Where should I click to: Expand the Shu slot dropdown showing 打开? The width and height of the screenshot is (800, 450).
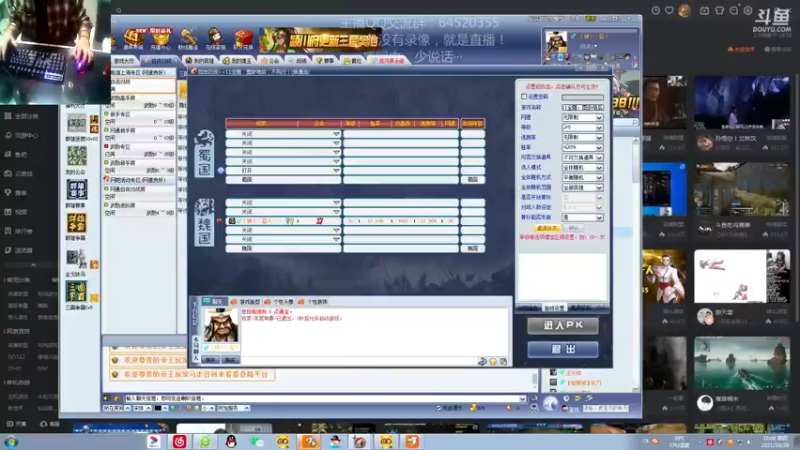point(336,170)
